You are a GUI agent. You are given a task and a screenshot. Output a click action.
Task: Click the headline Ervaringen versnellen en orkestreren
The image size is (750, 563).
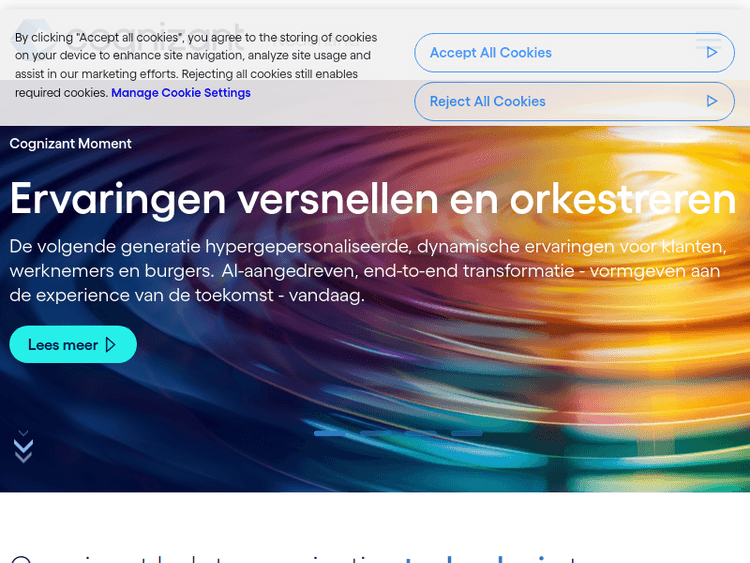(373, 199)
